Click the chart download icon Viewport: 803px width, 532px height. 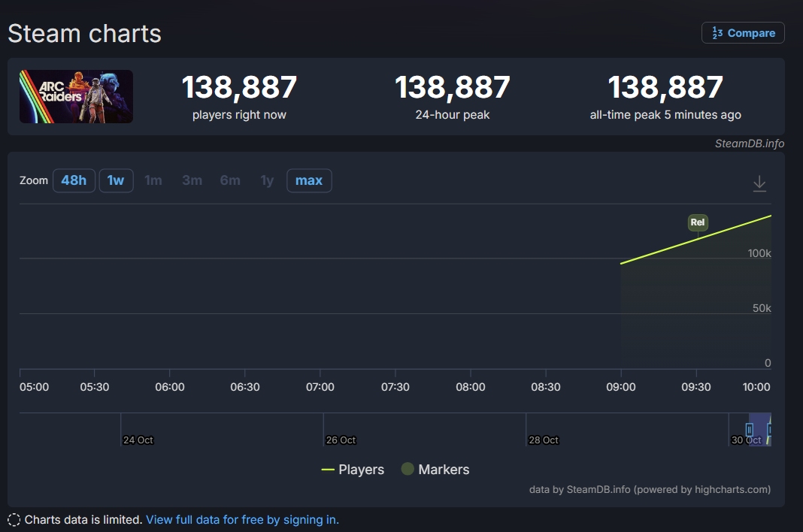pyautogui.click(x=759, y=183)
